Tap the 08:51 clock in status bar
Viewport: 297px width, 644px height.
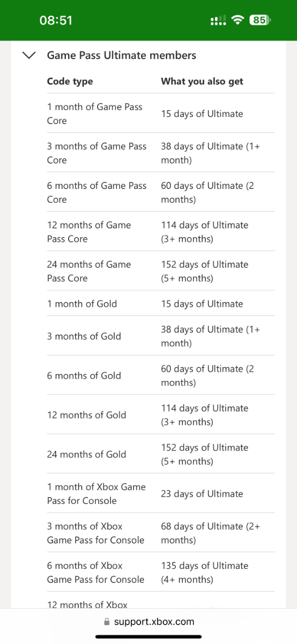(x=56, y=20)
